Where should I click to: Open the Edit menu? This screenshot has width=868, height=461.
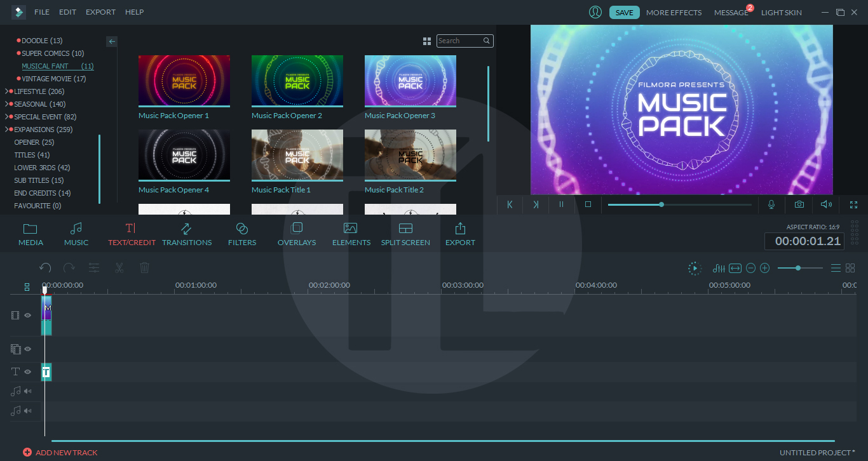click(67, 12)
